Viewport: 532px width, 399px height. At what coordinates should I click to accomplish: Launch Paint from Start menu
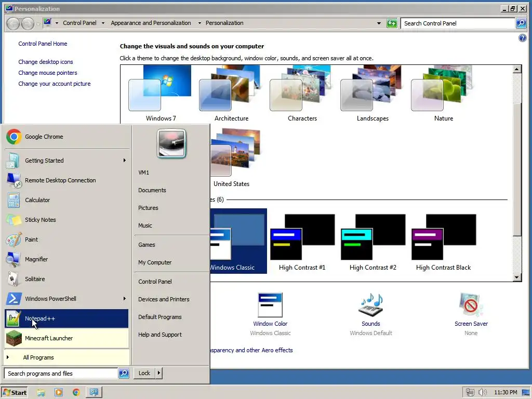click(66, 239)
